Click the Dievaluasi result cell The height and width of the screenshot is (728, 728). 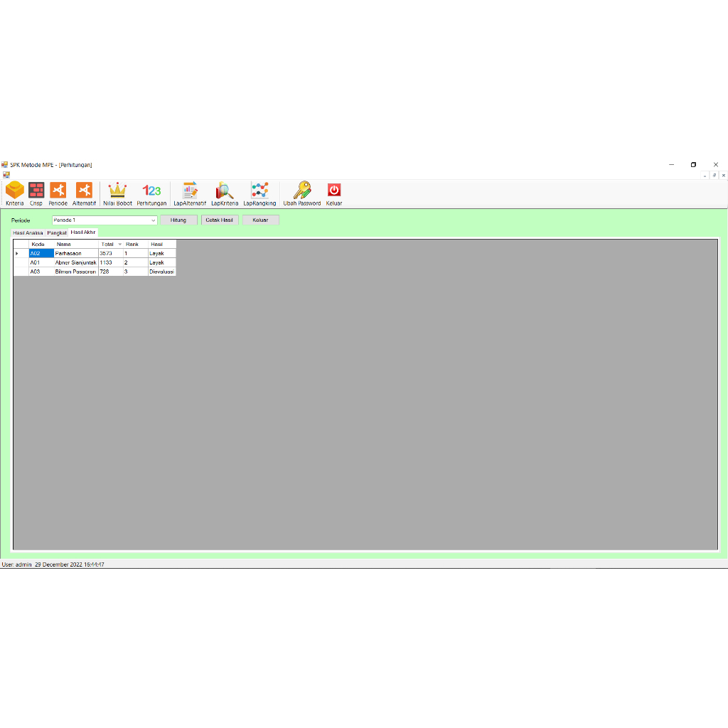pyautogui.click(x=161, y=272)
